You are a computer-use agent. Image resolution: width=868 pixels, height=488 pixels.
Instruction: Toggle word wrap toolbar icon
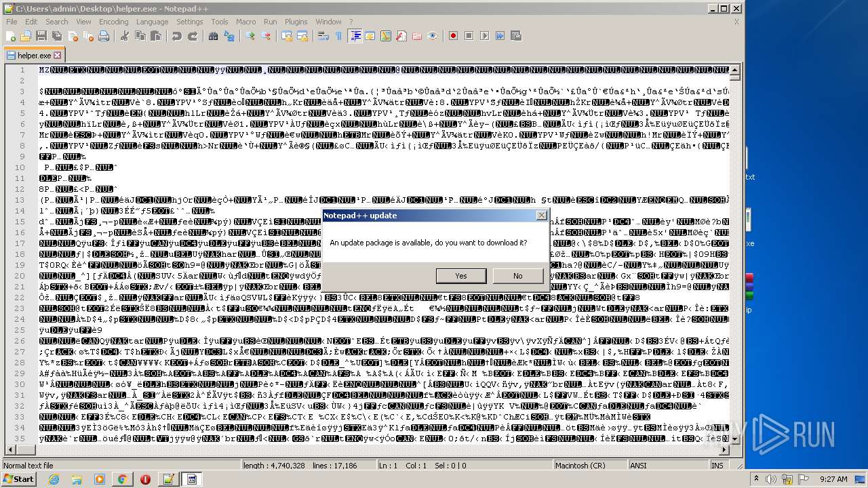(323, 36)
